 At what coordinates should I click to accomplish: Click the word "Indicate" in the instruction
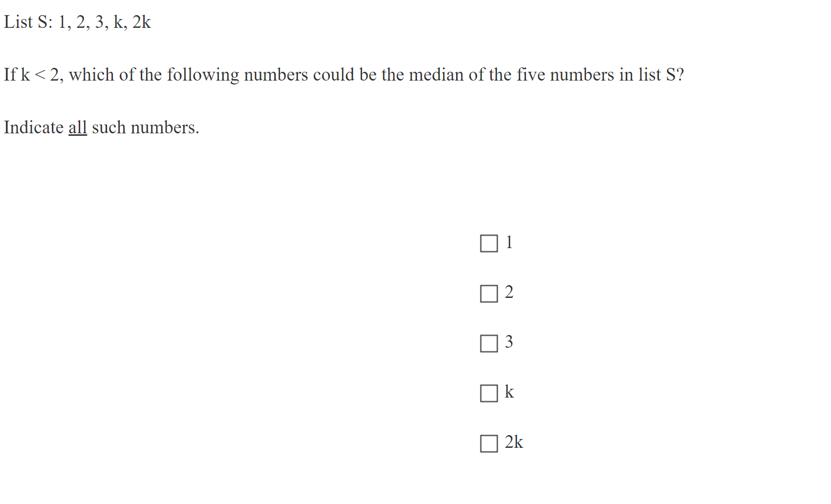pyautogui.click(x=34, y=127)
